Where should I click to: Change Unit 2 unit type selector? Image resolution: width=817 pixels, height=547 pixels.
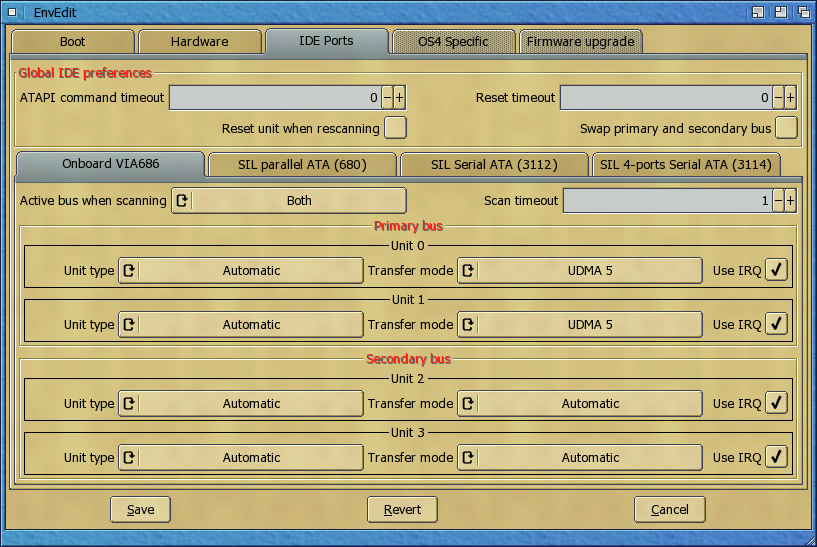tap(241, 404)
